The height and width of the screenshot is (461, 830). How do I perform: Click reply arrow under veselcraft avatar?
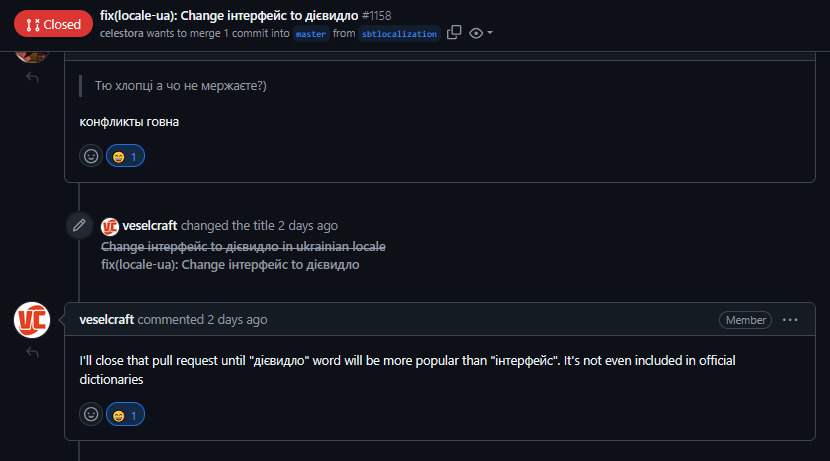click(32, 352)
